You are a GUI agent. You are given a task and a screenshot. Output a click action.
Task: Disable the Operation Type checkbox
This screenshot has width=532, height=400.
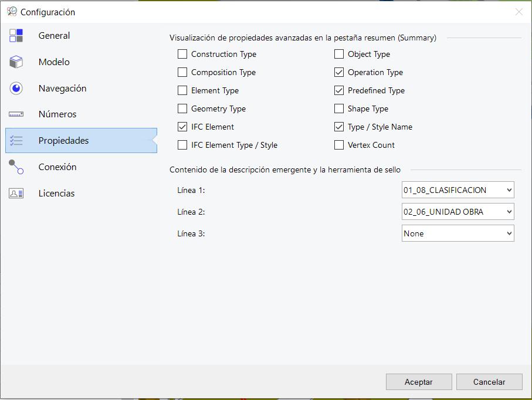[x=339, y=72]
